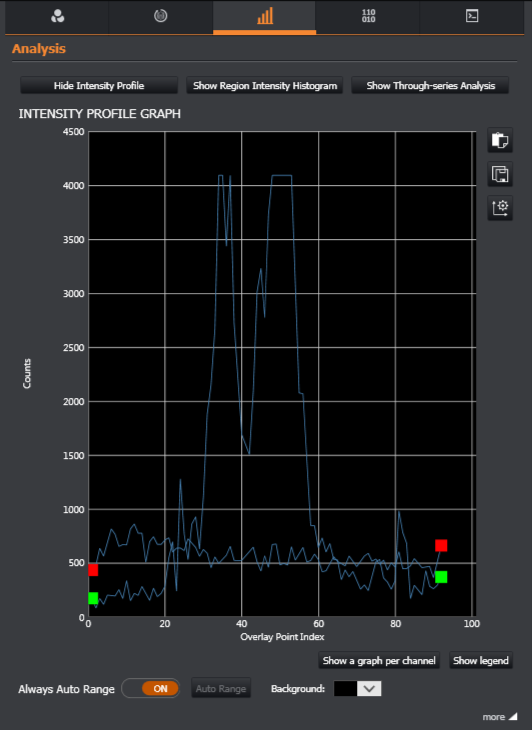Select the bar chart Analysis tab
This screenshot has width=532, height=730.
[264, 17]
